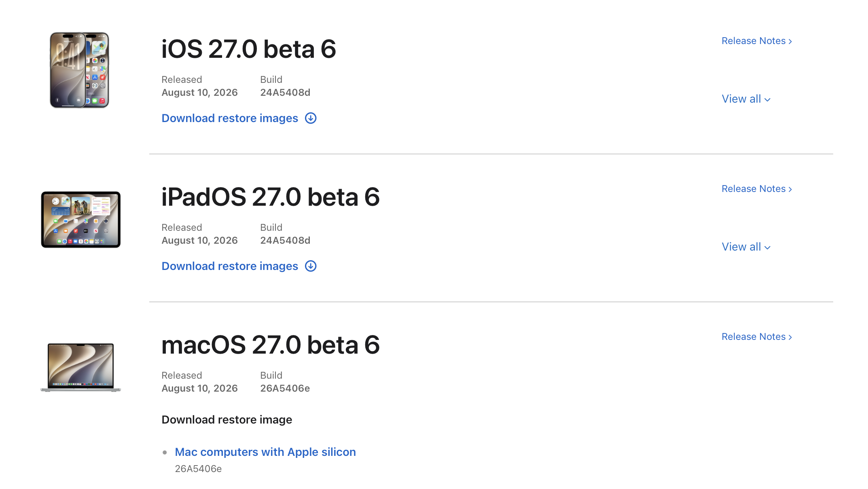The image size is (868, 489).
Task: Click the MacBook product image
Action: click(x=81, y=367)
